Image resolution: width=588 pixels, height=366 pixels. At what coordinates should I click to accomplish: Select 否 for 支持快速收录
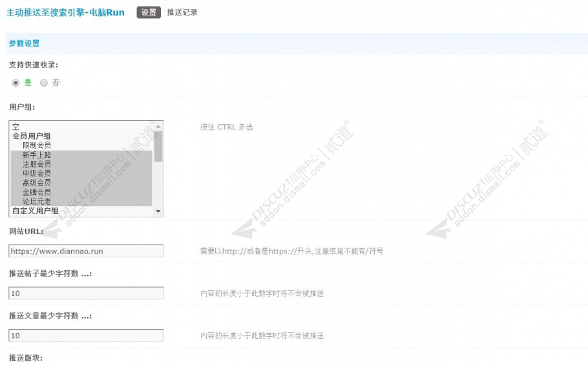[44, 83]
